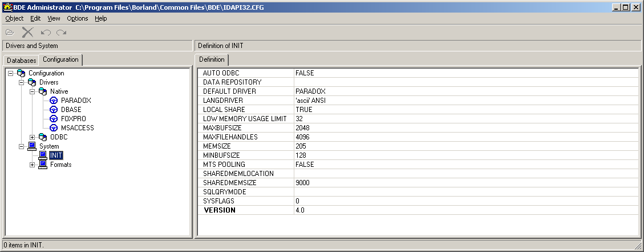Click the Delete X toolbar icon
Image resolution: width=644 pixels, height=252 pixels.
coord(27,32)
